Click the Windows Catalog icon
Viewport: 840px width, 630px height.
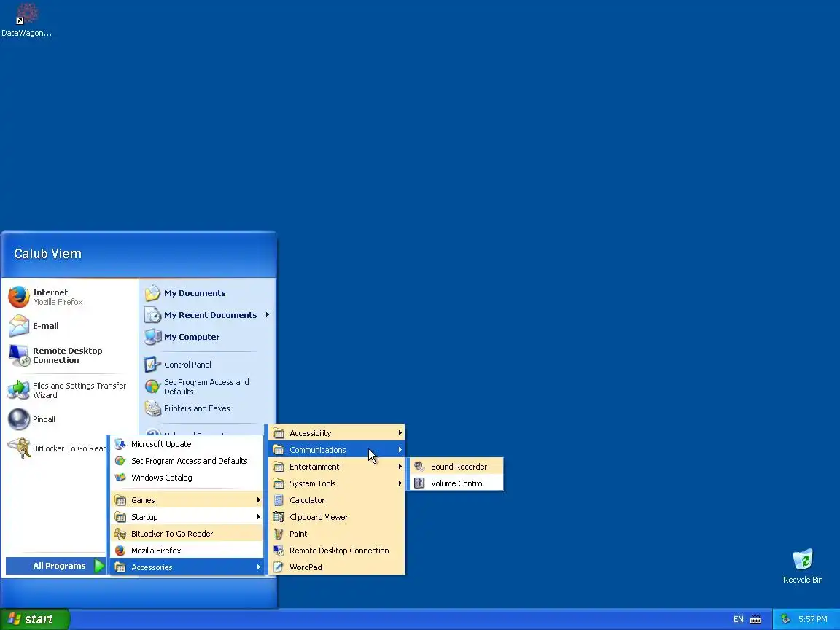120,478
